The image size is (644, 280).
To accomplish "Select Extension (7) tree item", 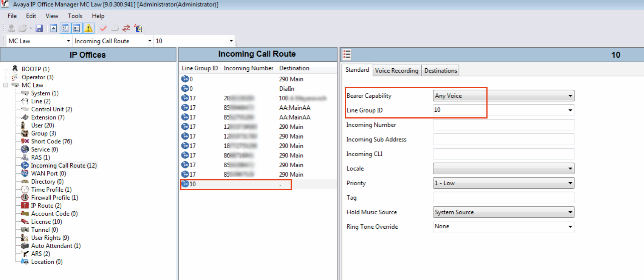I will coord(48,117).
